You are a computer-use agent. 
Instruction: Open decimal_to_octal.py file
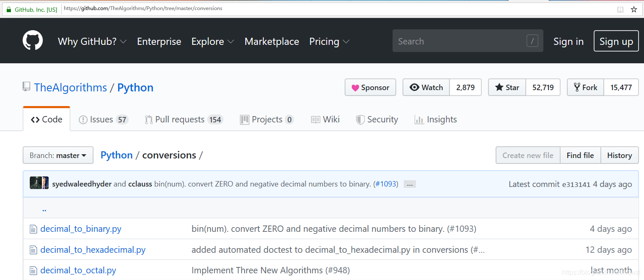pyautogui.click(x=78, y=271)
